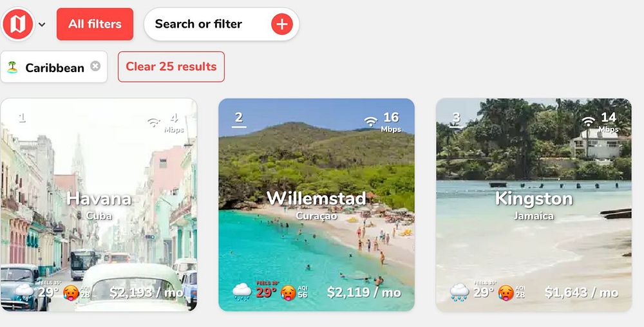
Task: Open the Kingston, Jamaica city card
Action: point(533,205)
